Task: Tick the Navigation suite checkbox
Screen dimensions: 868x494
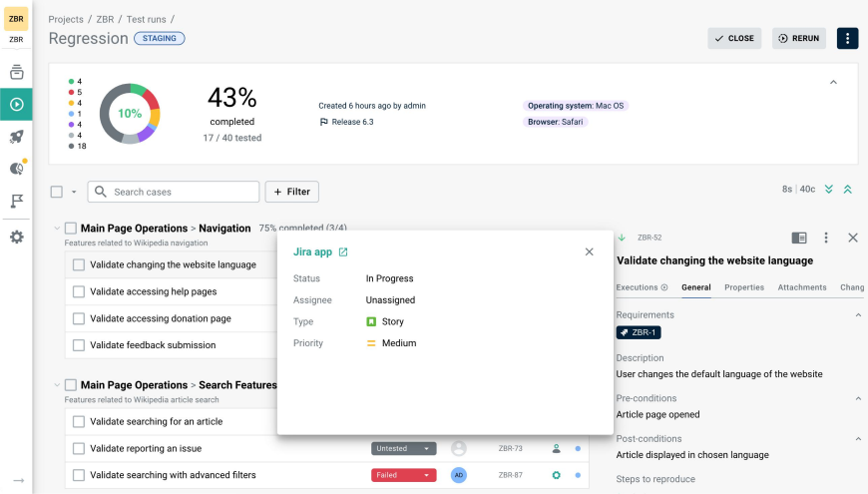Action: (x=70, y=229)
